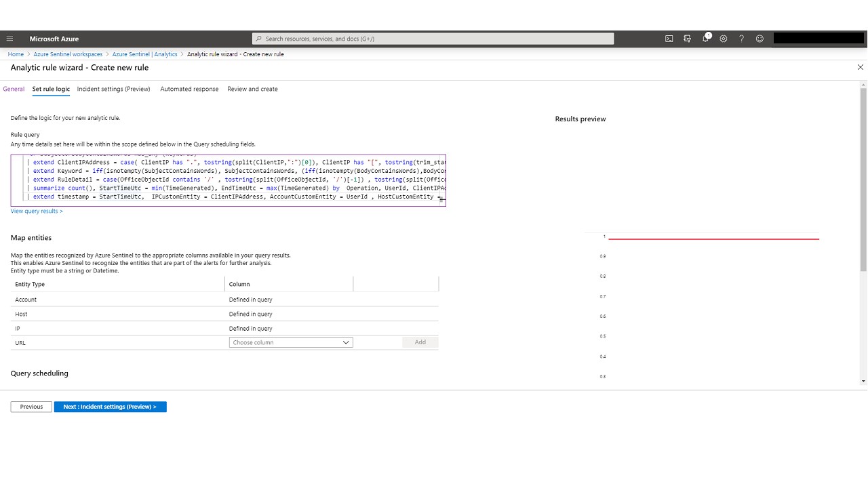Open the notifications bell
Viewport: 868px width, 488px height.
pyautogui.click(x=705, y=39)
